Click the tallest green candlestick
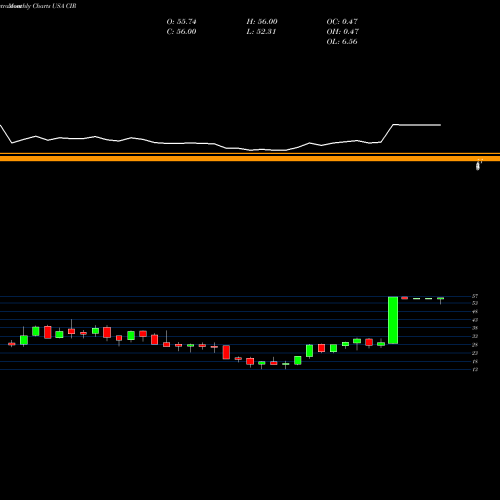 point(393,320)
